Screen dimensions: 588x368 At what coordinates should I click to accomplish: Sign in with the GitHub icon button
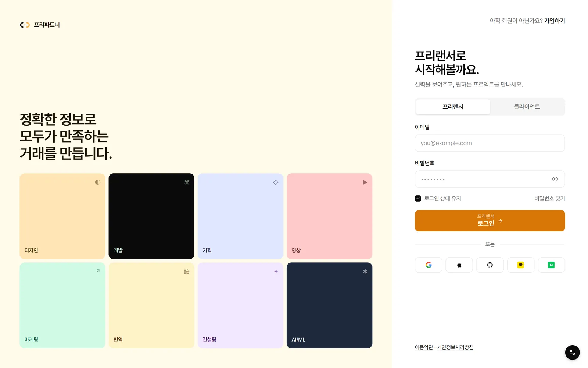click(x=490, y=265)
